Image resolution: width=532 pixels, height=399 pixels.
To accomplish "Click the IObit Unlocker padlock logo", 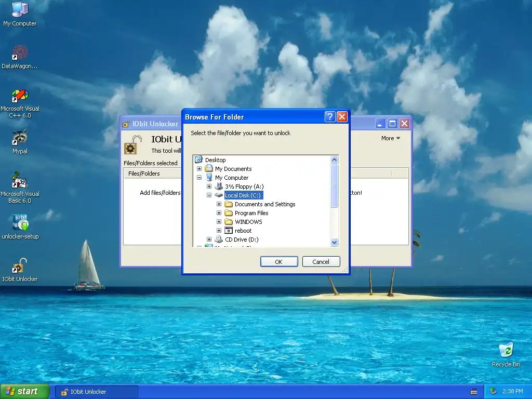I will pyautogui.click(x=132, y=145).
